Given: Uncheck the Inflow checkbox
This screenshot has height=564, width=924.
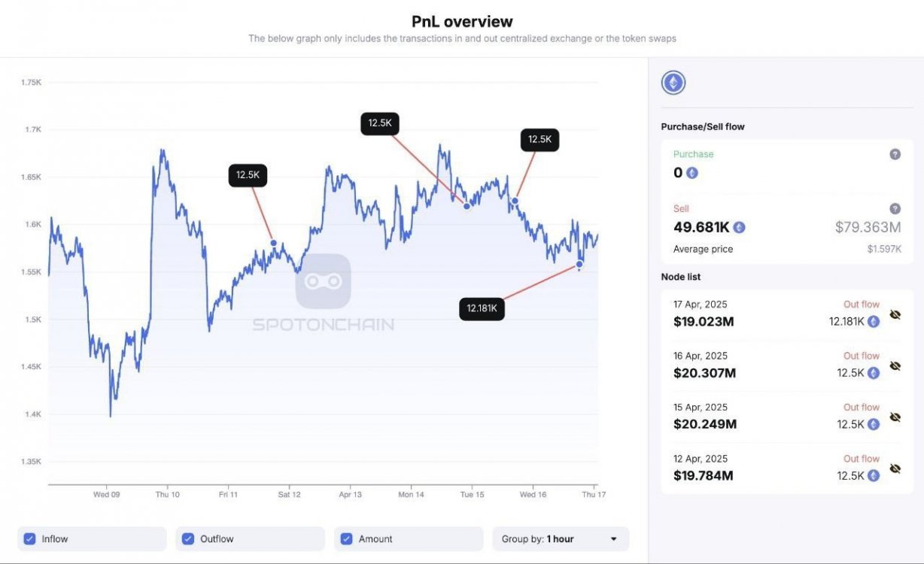Looking at the screenshot, I should click(29, 538).
